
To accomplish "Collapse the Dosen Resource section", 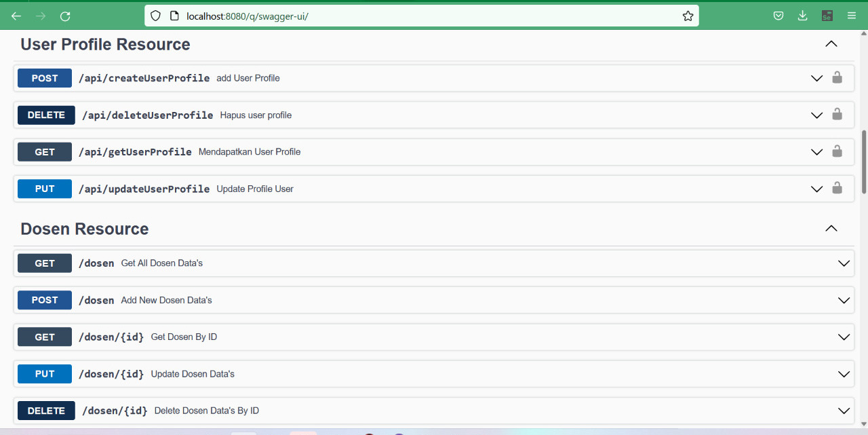I will coord(831,229).
